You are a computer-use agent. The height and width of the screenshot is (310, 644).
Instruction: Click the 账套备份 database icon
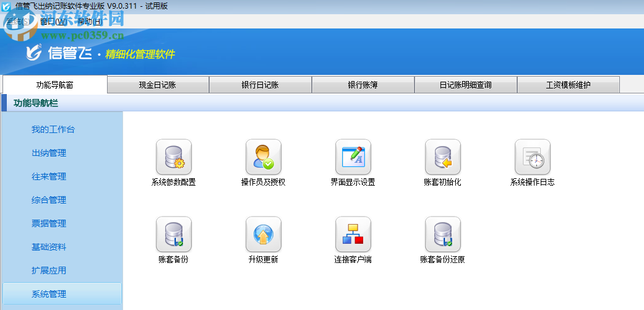[174, 235]
